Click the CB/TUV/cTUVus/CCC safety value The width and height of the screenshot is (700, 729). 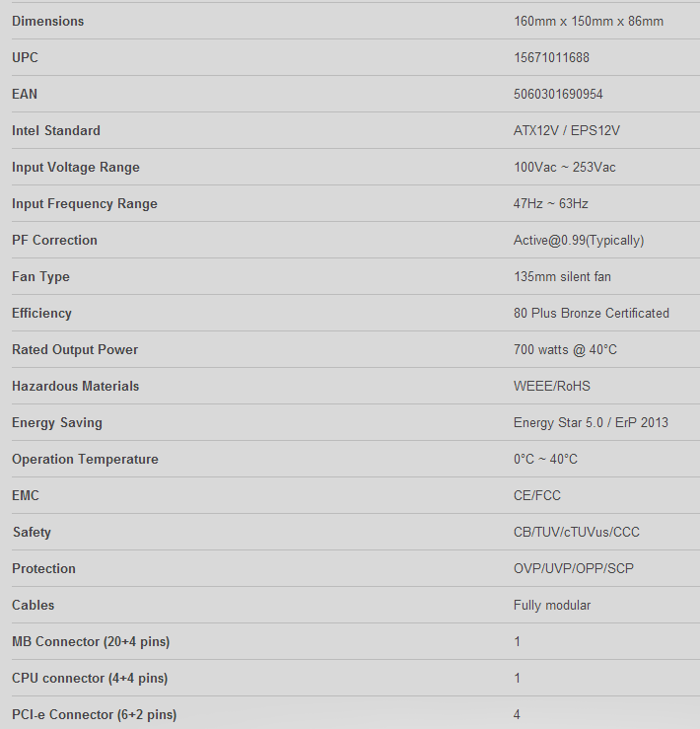point(576,532)
